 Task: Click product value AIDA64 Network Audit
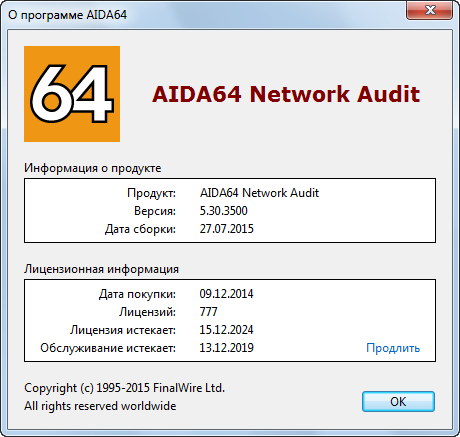click(259, 193)
